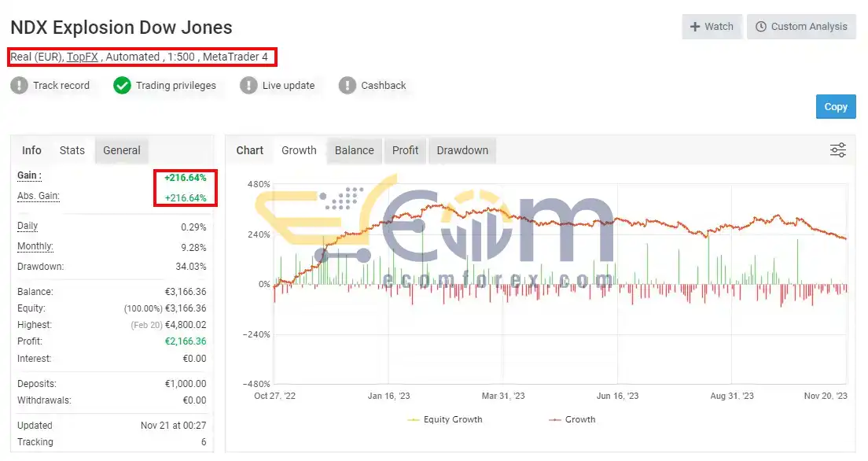Switch to the General tab
The width and height of the screenshot is (868, 461).
coord(122,150)
